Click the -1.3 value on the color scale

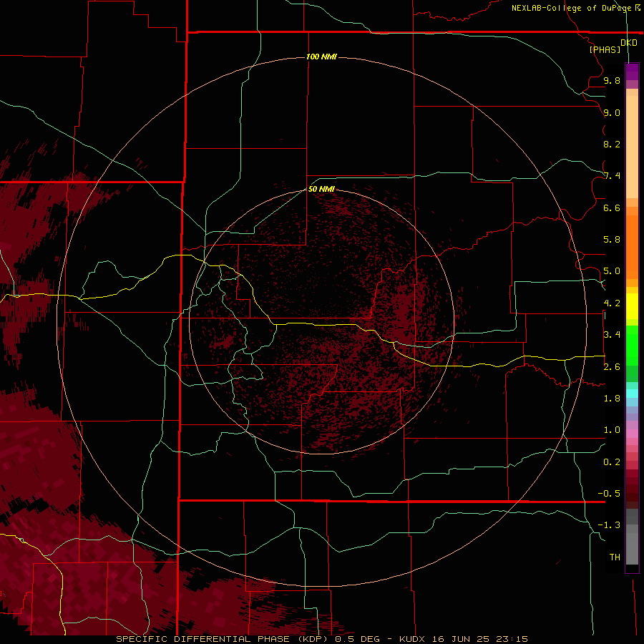point(609,525)
